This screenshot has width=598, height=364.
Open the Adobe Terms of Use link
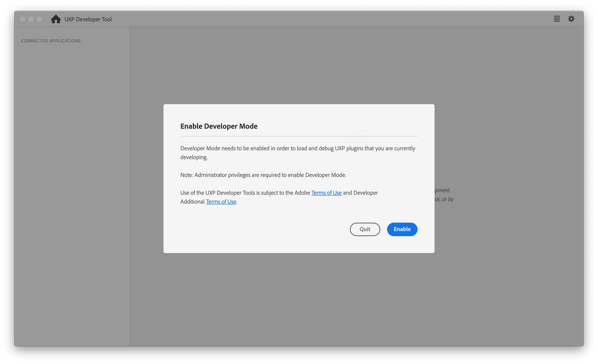coord(327,193)
